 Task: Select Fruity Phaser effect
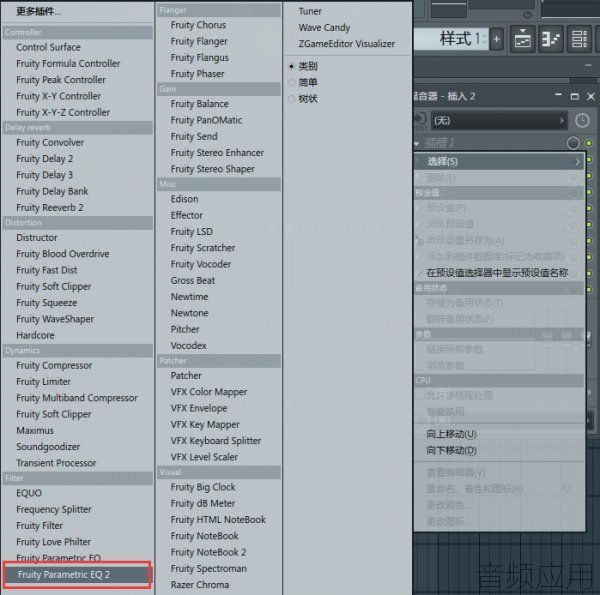[x=197, y=74]
